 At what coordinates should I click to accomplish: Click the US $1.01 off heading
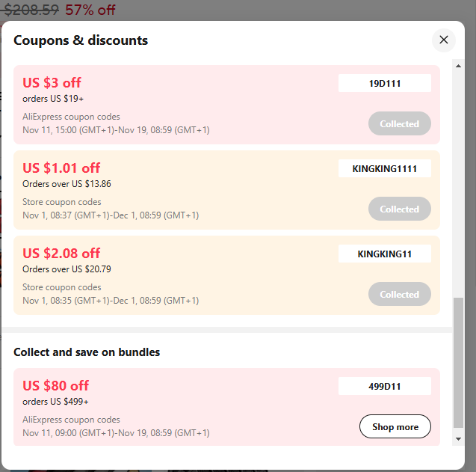pyautogui.click(x=61, y=168)
